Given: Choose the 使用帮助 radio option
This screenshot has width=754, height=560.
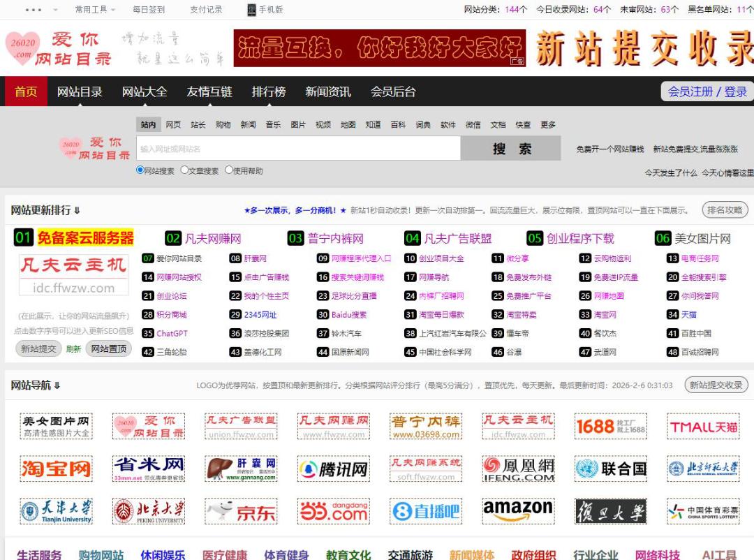Looking at the screenshot, I should click(228, 170).
